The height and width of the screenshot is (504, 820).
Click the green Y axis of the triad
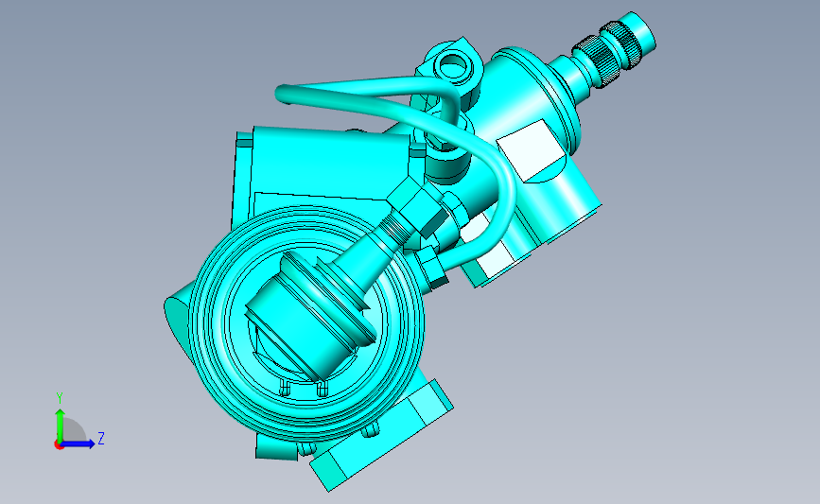click(61, 425)
